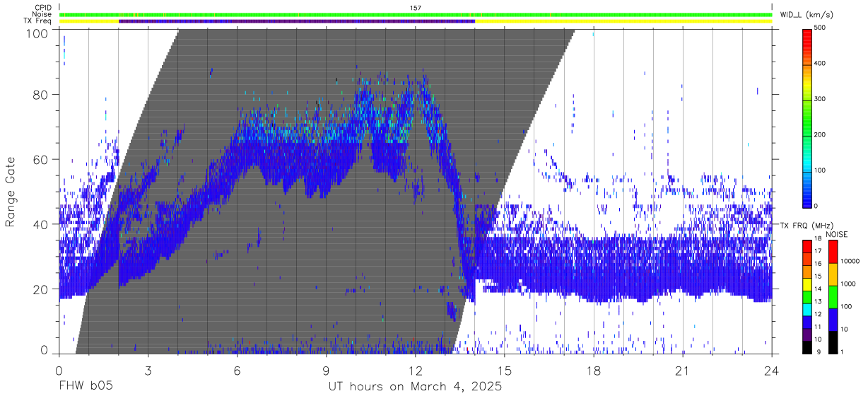Screen dimensions: 868x401
Task: Click the 24 tick on the UT hours axis
Action: click(x=772, y=371)
